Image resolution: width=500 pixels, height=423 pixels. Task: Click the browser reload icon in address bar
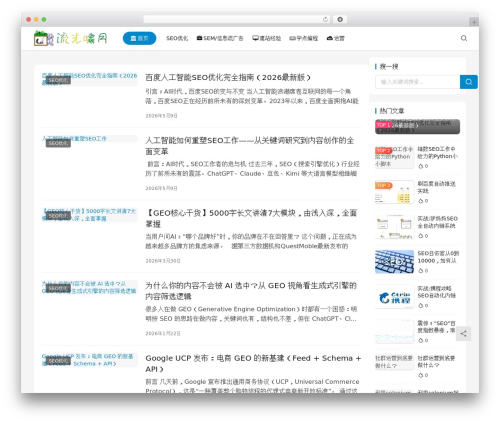325,20
